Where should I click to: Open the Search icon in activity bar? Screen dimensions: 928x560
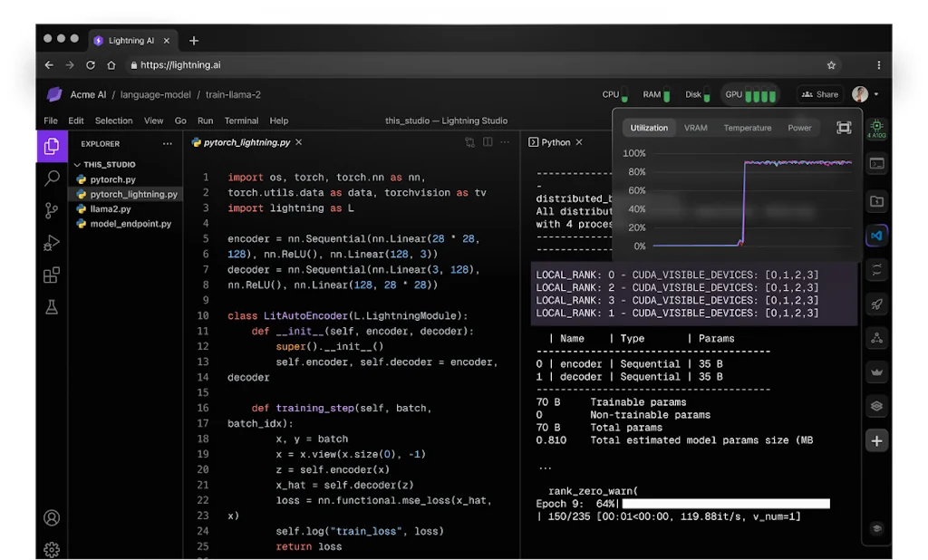point(52,179)
